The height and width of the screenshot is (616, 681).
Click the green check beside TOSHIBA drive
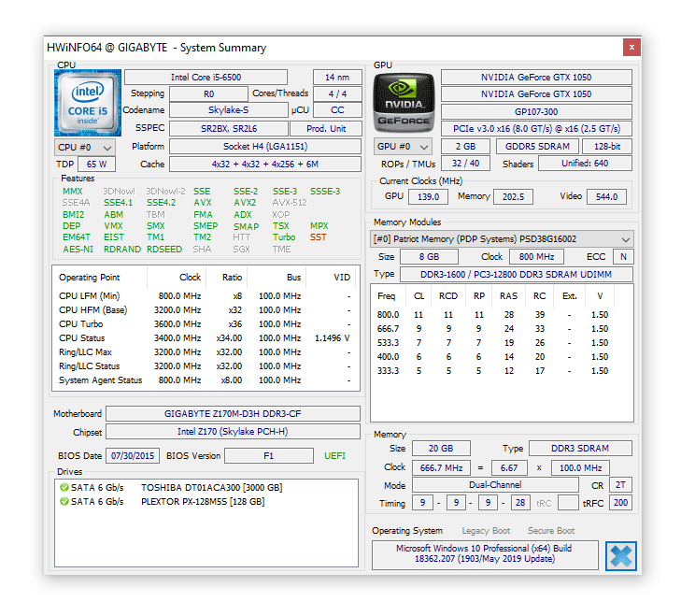[x=64, y=487]
